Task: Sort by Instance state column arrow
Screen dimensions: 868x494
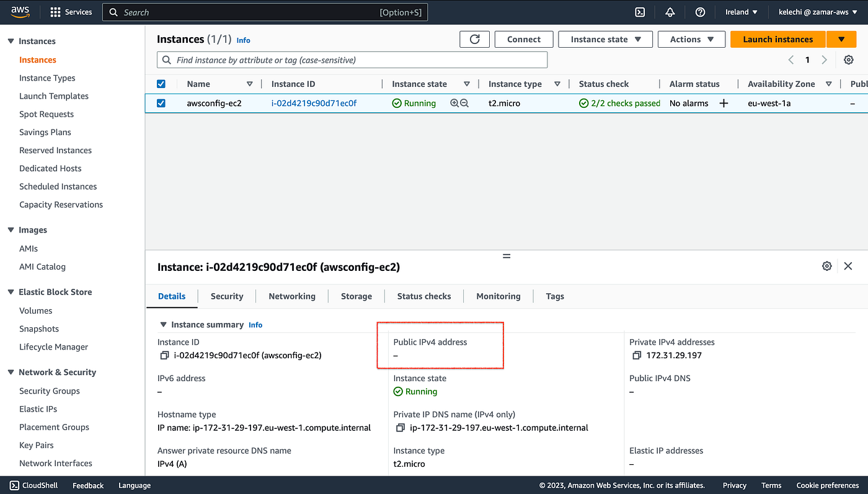Action: [467, 84]
